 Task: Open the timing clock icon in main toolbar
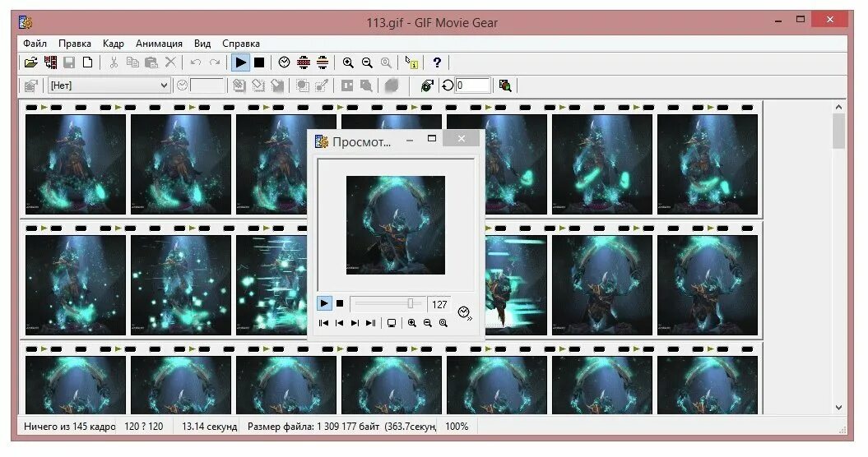pyautogui.click(x=284, y=62)
